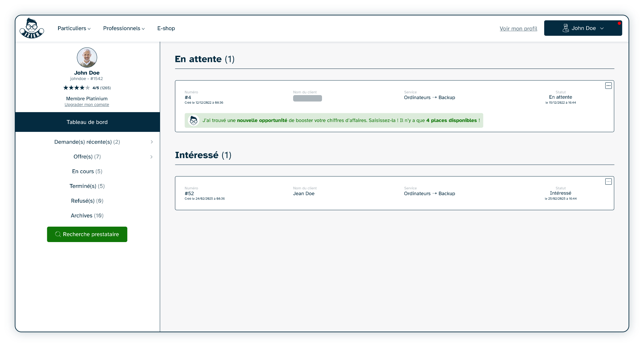This screenshot has height=347, width=644.
Task: Click the magnifier icon in Recherche prestataire
Action: pyautogui.click(x=58, y=234)
